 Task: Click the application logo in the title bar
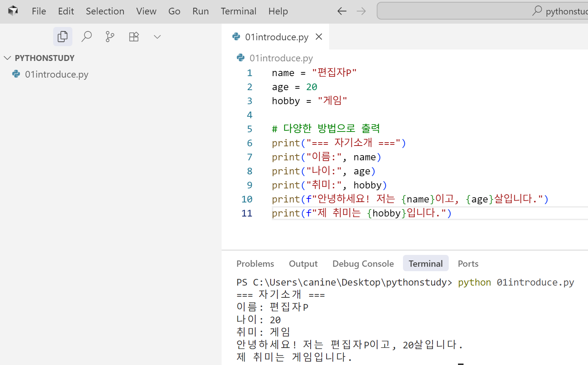[13, 11]
